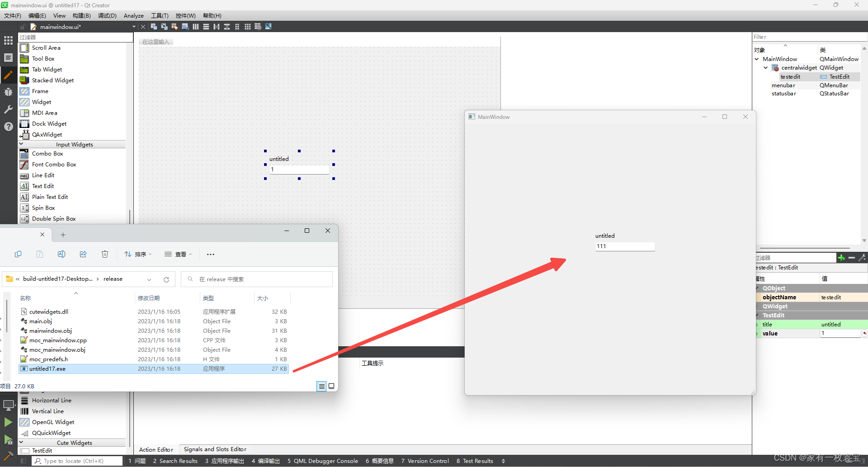Click the Type to locate search field
Screen dimensions: 868x467
tap(77, 461)
